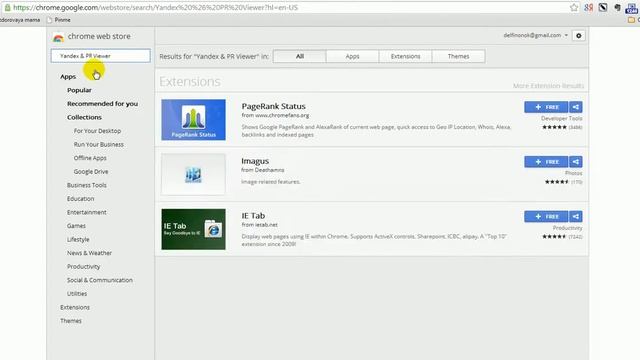Share the Imagus extension
This screenshot has width=640, height=360.
[576, 162]
